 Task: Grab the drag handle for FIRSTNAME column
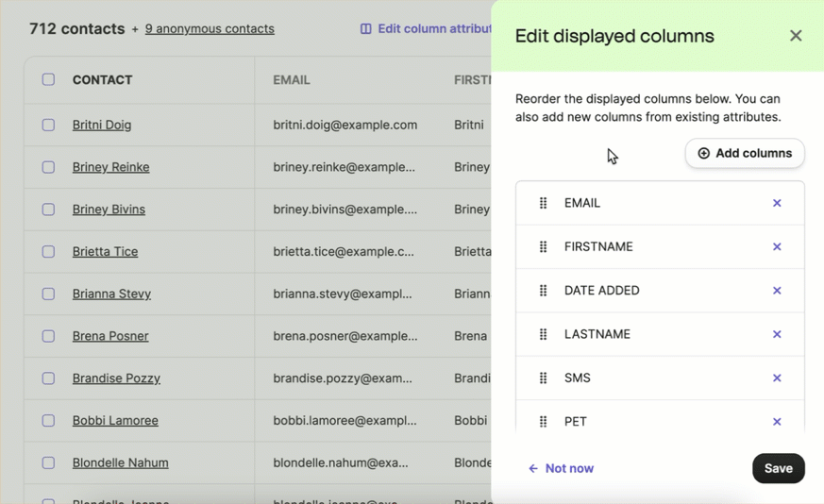(544, 246)
